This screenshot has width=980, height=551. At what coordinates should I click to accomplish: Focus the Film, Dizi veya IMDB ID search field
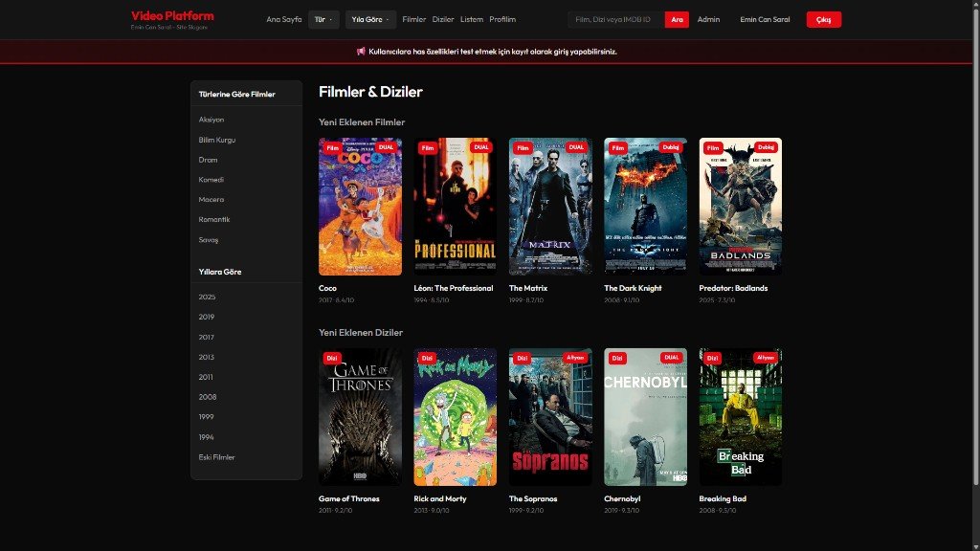click(x=615, y=19)
